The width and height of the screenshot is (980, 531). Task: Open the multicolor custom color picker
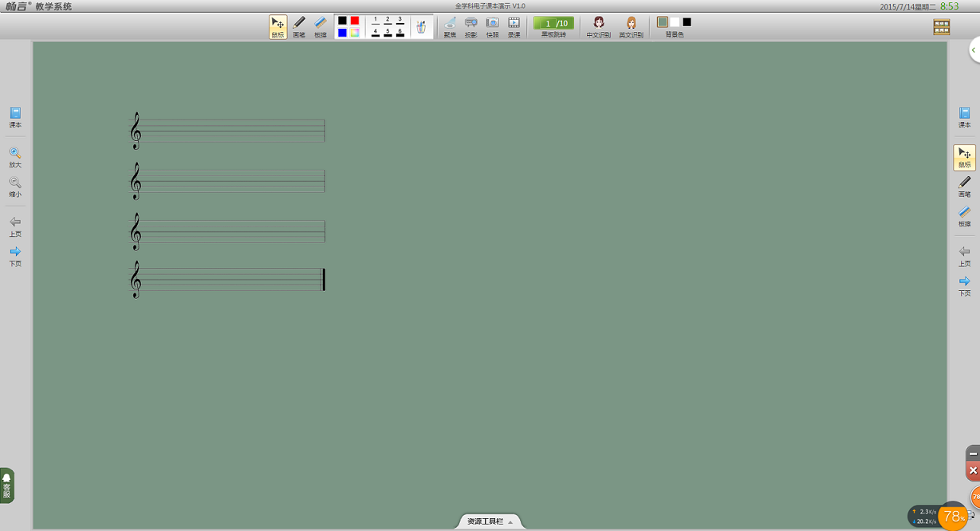pyautogui.click(x=354, y=33)
